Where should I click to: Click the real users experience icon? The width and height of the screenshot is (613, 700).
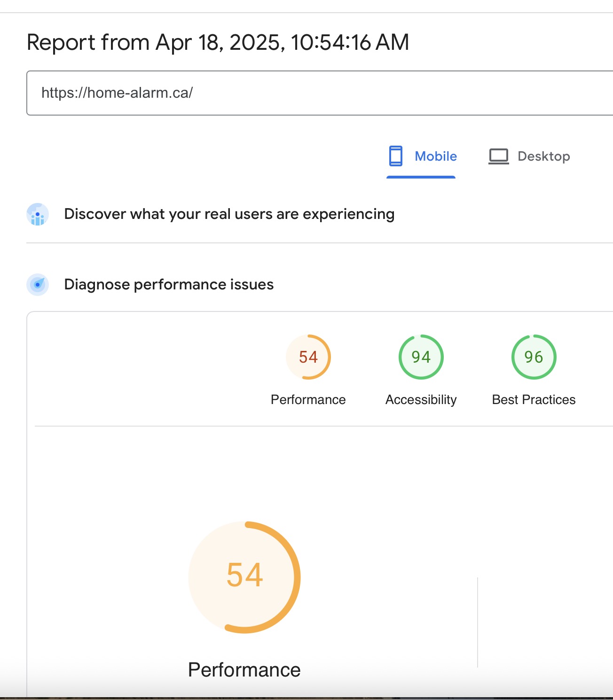38,214
